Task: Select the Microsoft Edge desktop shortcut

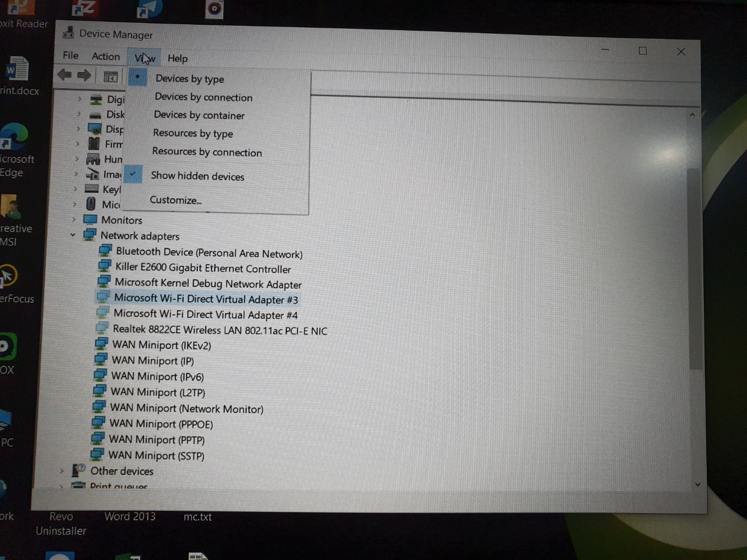Action: 15,150
